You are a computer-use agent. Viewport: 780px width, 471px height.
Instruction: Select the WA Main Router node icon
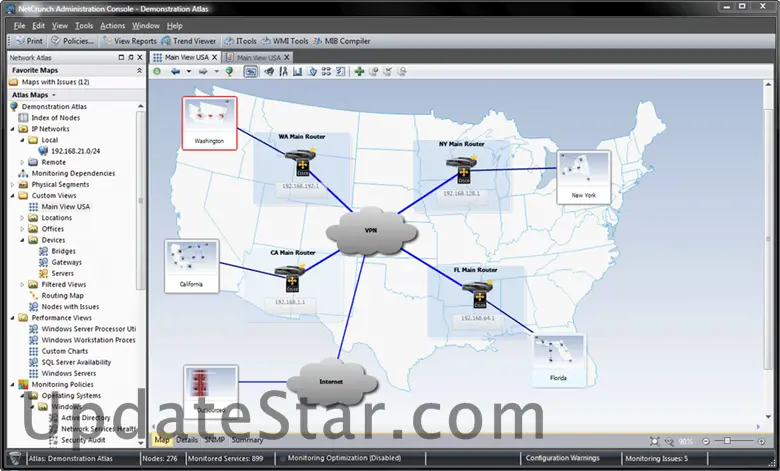[301, 162]
